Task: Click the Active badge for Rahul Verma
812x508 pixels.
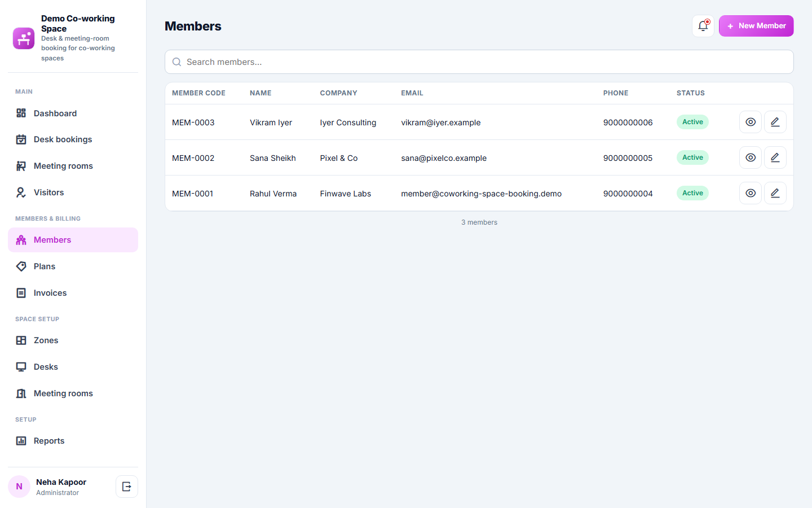Action: click(692, 193)
